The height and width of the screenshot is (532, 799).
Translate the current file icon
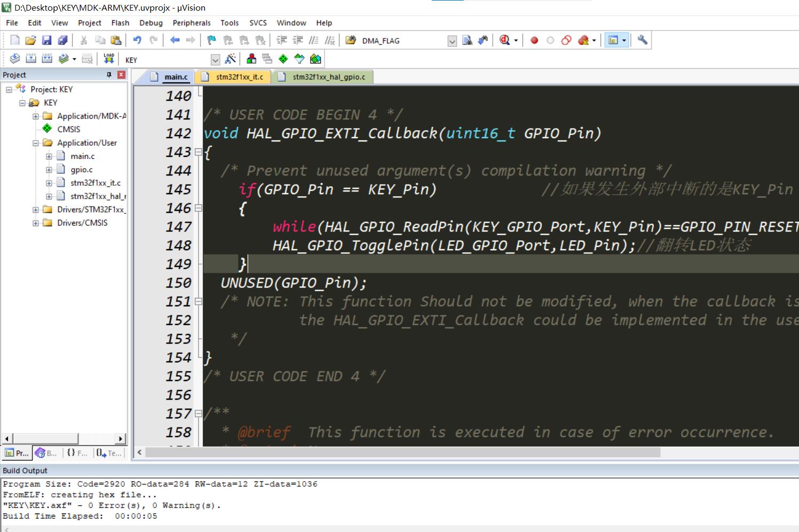(x=15, y=59)
